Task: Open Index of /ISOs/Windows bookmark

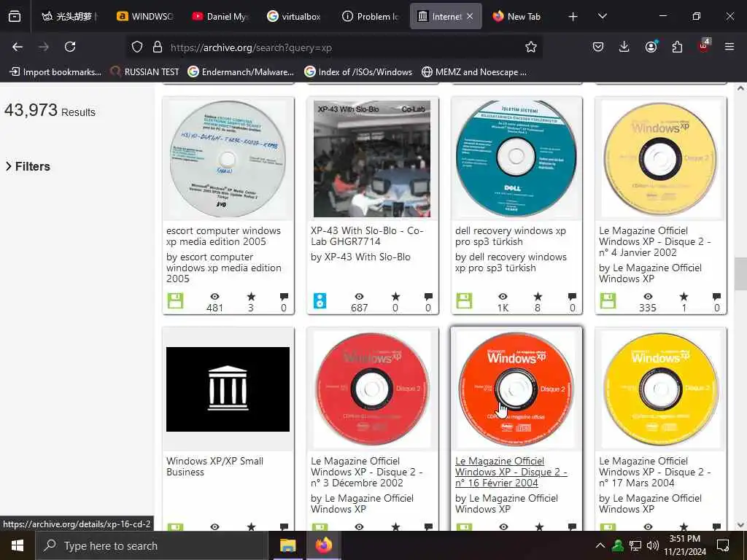Action: pos(358,72)
